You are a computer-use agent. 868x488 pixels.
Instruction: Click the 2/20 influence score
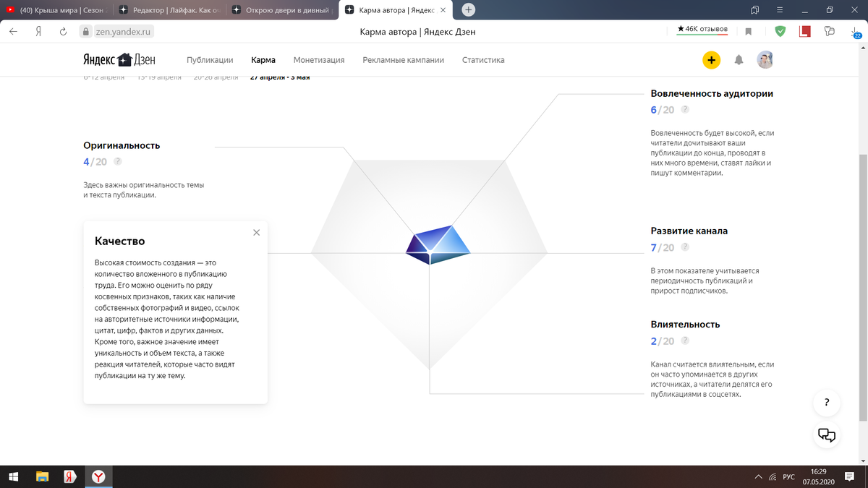[663, 341]
